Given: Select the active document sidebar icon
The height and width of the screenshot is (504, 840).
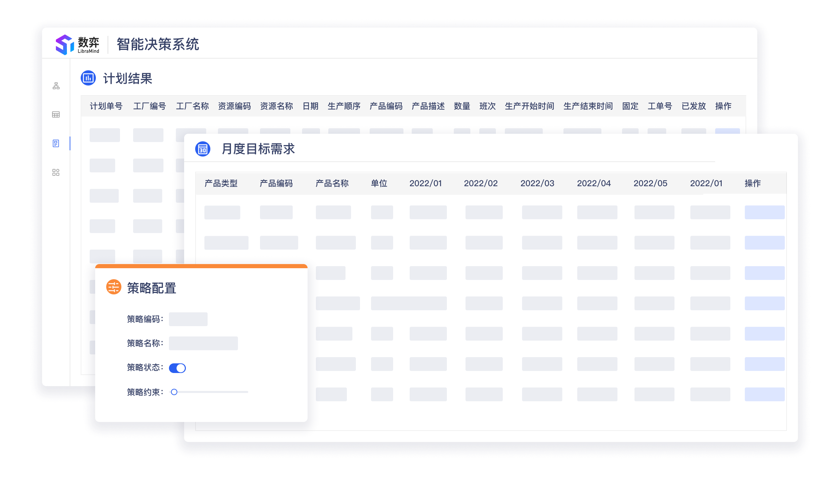Looking at the screenshot, I should point(56,143).
